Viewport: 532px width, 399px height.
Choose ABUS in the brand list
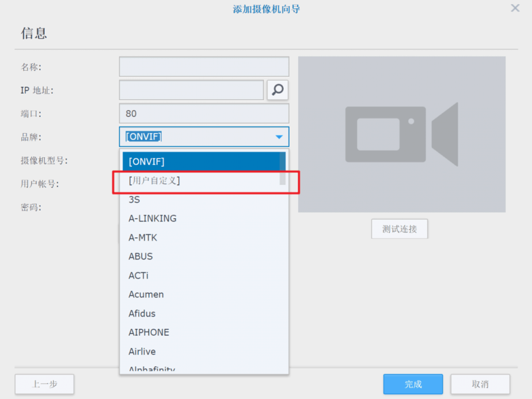click(x=203, y=257)
